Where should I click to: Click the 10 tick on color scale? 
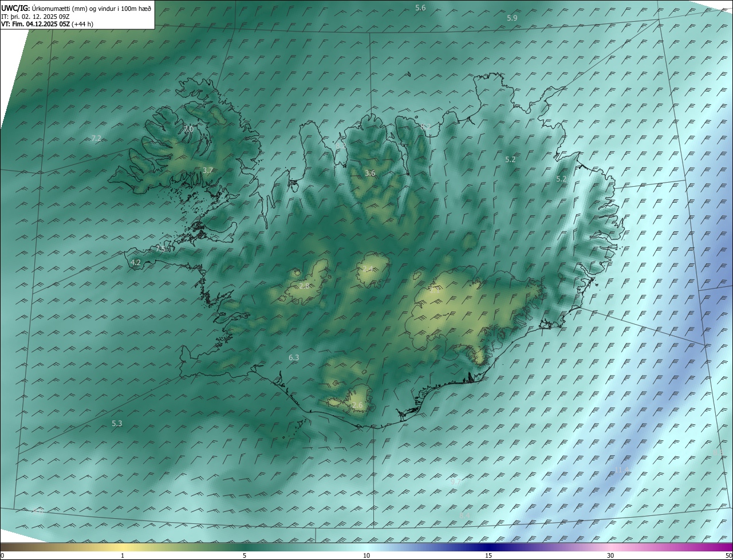[366, 555]
